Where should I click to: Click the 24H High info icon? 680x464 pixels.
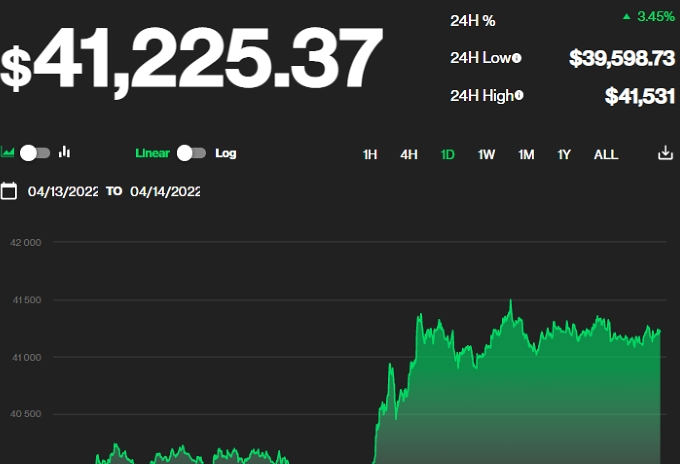click(x=519, y=95)
